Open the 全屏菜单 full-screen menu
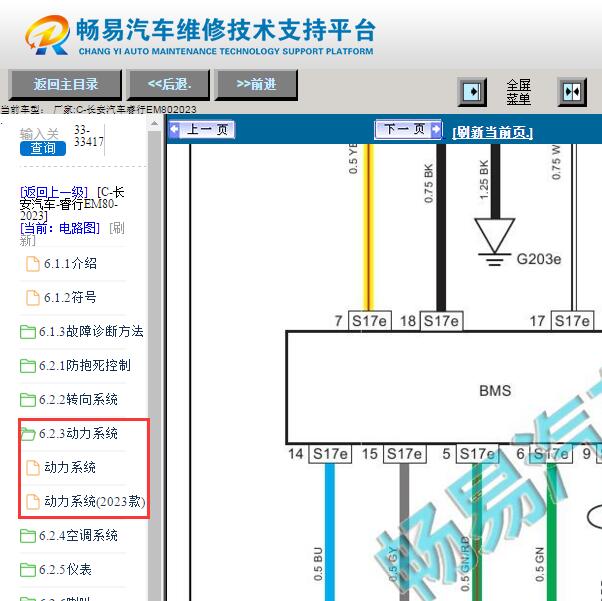 pyautogui.click(x=518, y=92)
